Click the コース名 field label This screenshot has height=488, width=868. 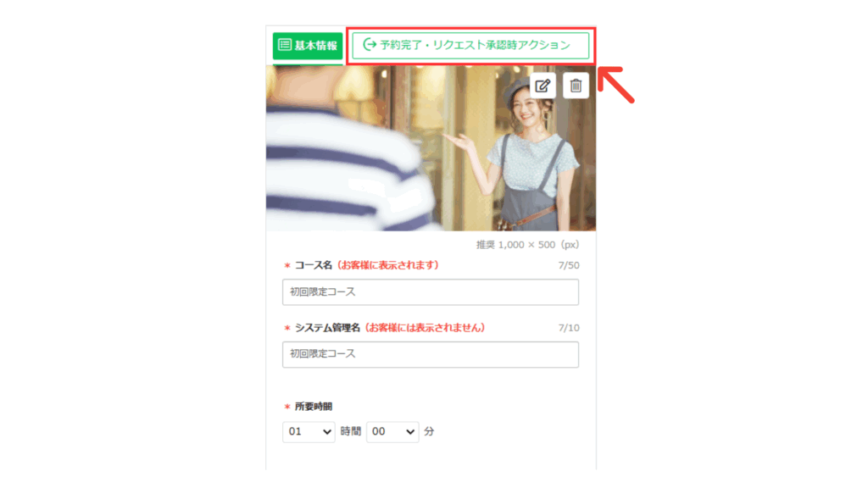click(313, 265)
